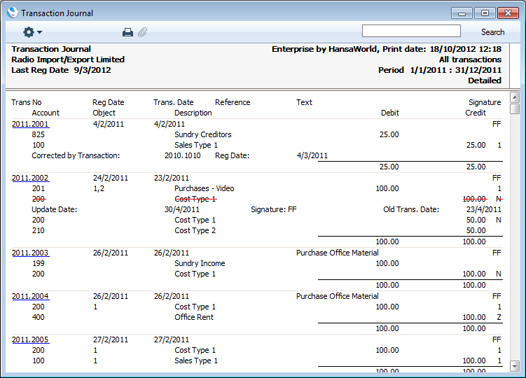Minimize the Transaction Journal window
Screen dimensions: 526x378
pyautogui.click(x=462, y=13)
